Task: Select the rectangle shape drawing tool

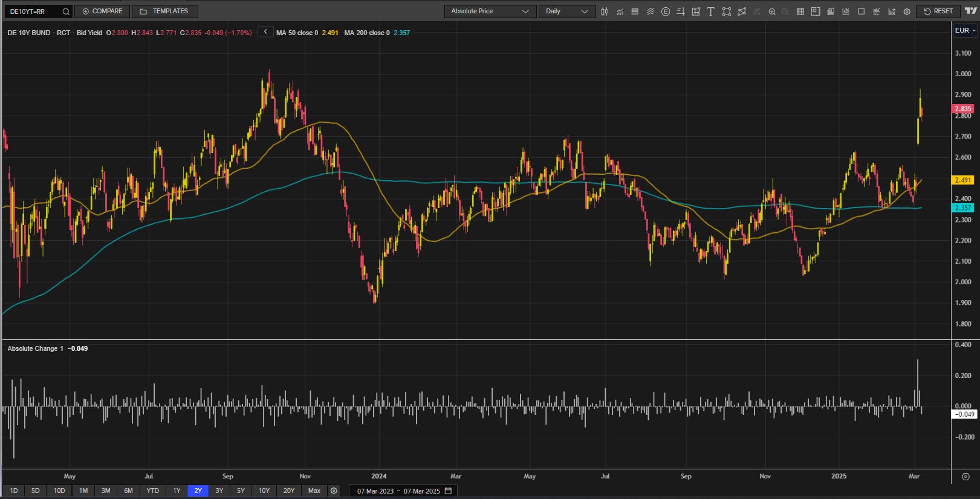Action: [727, 11]
